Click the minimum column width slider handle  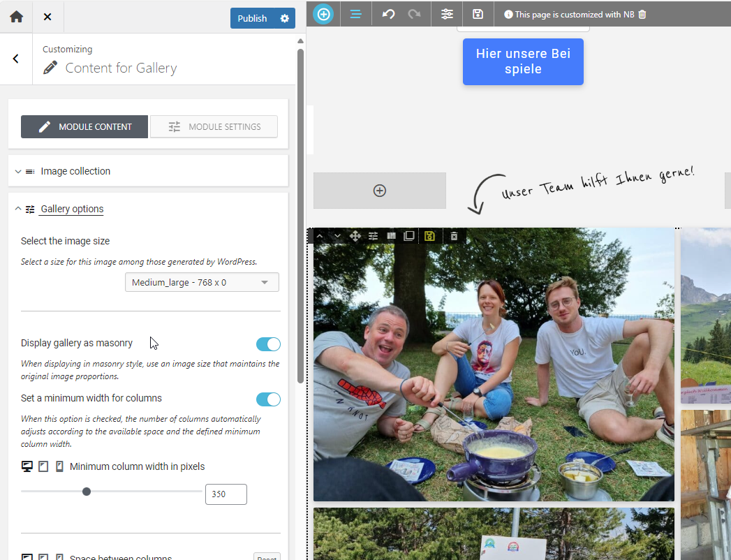(87, 492)
